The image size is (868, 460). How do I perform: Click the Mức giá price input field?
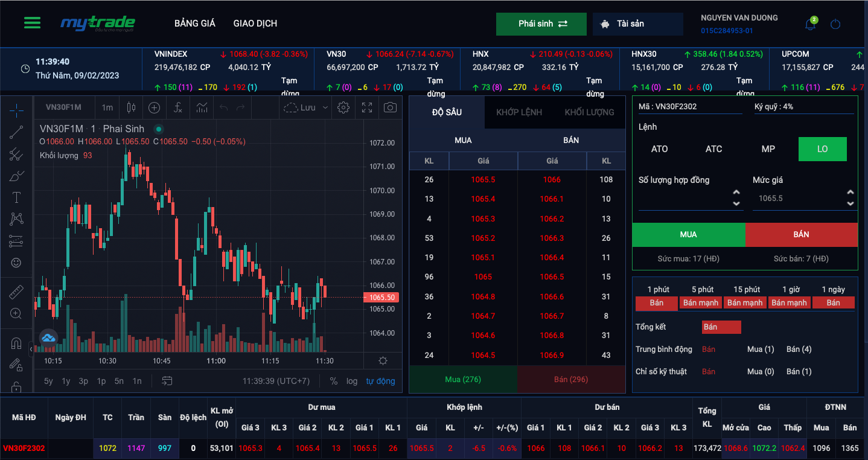point(797,199)
